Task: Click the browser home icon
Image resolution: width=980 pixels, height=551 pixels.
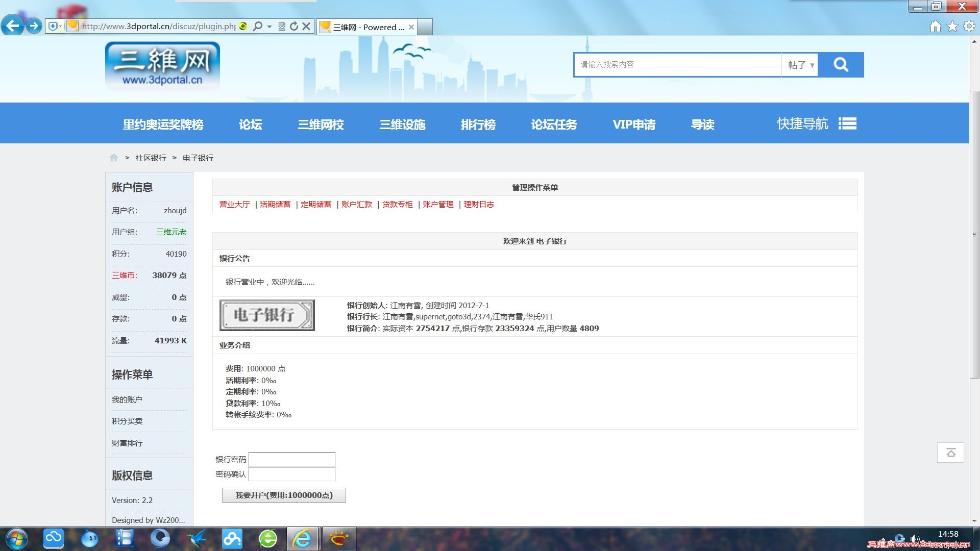Action: (x=935, y=27)
